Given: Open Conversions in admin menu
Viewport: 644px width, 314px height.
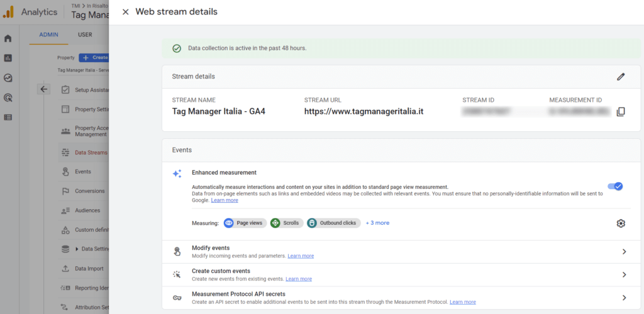Looking at the screenshot, I should tap(84, 191).
